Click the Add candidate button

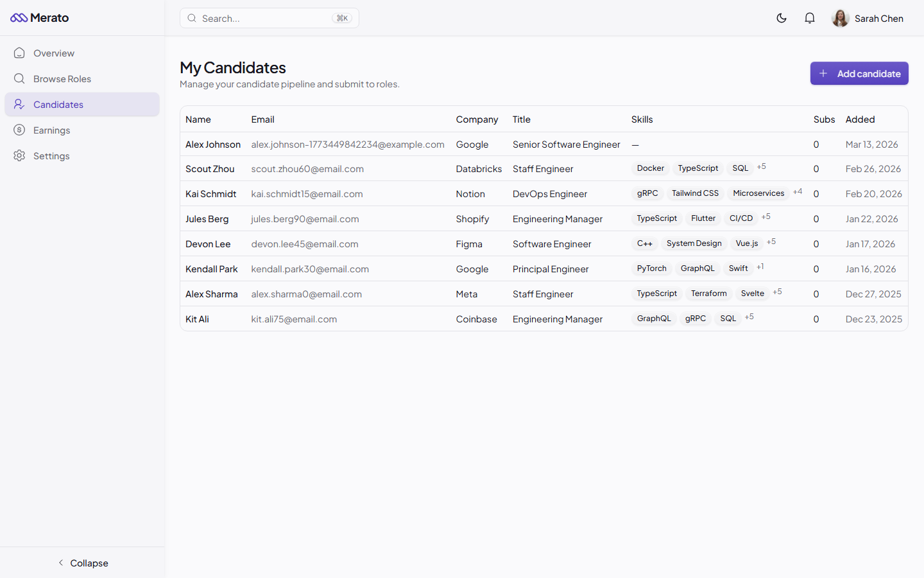click(859, 73)
